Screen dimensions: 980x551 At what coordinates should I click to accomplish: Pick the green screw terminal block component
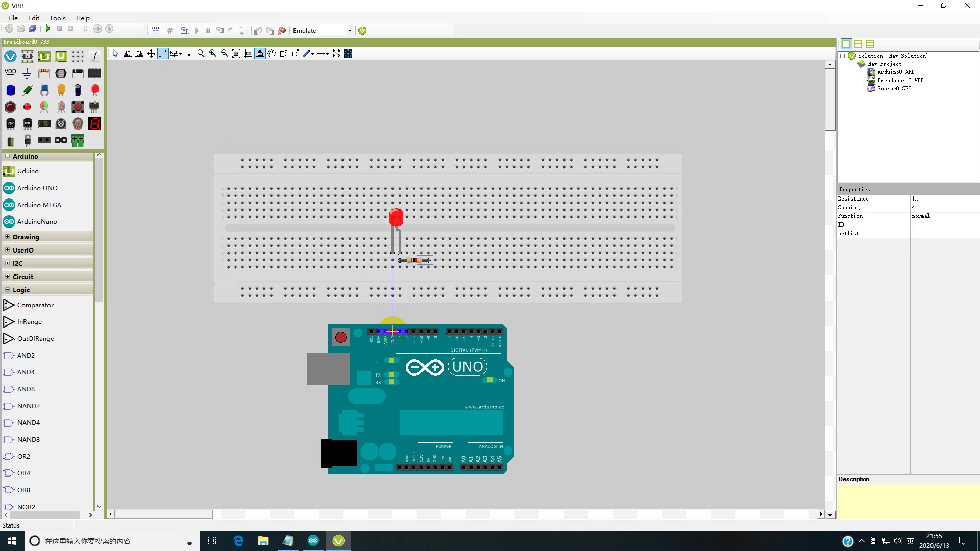pos(78,140)
